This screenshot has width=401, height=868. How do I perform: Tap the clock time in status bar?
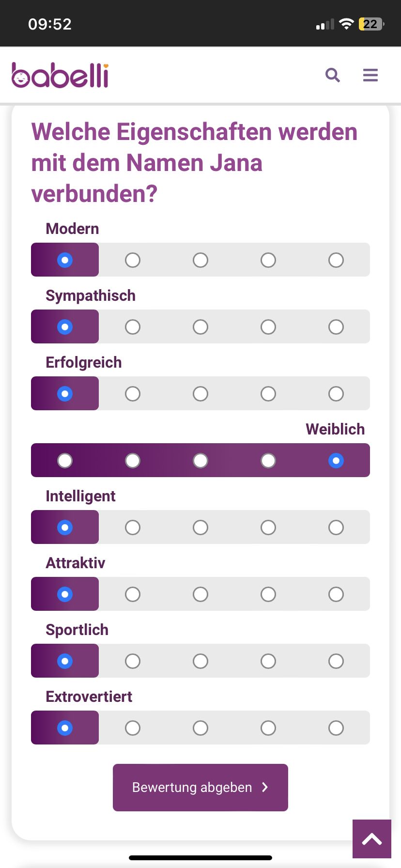tap(50, 24)
